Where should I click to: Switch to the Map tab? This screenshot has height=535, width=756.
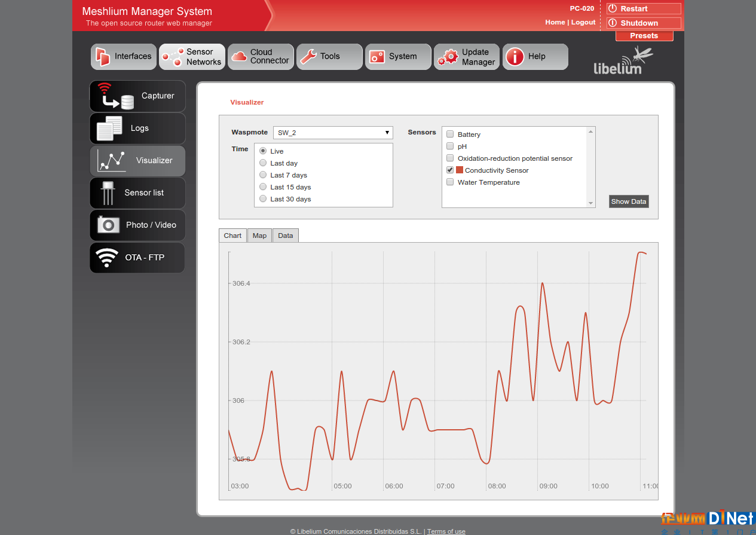click(x=259, y=236)
